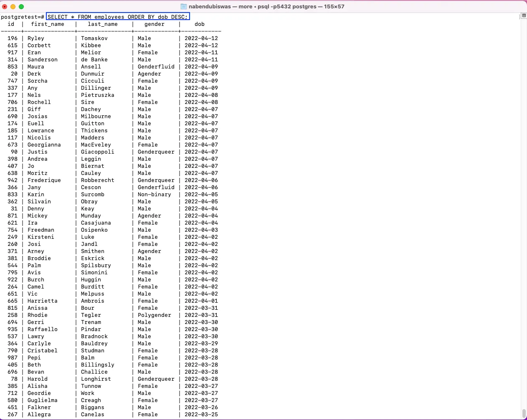
Task: Click first name 'Camel'
Action: (36, 287)
